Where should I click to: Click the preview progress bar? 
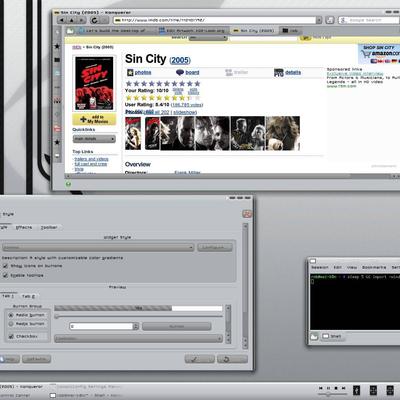(x=138, y=308)
